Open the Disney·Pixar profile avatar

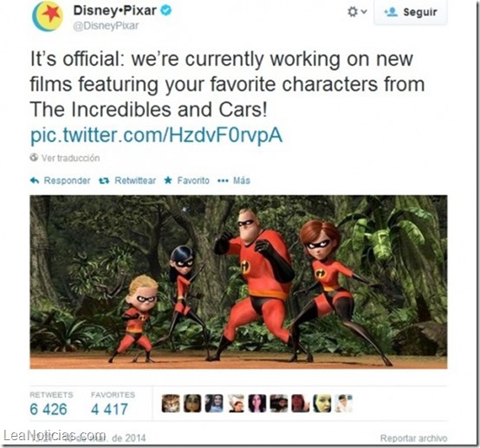point(48,16)
